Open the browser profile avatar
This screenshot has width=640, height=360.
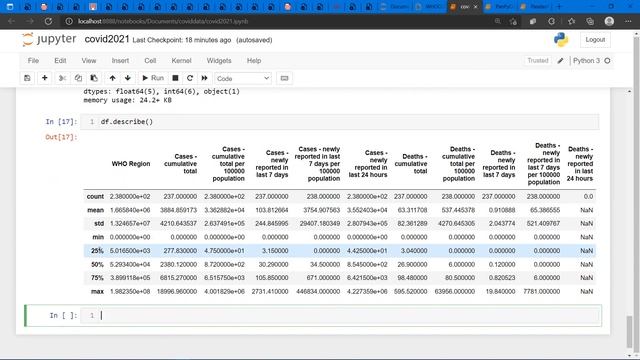coord(609,21)
